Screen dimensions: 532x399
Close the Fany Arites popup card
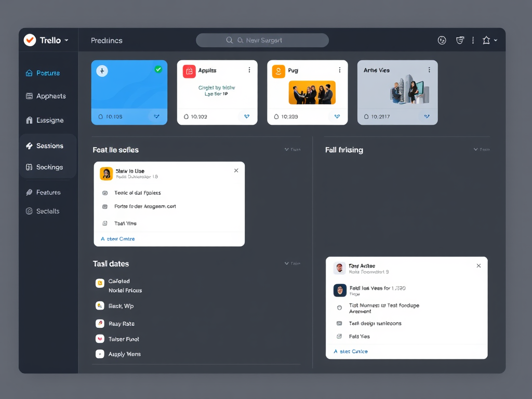coord(478,265)
